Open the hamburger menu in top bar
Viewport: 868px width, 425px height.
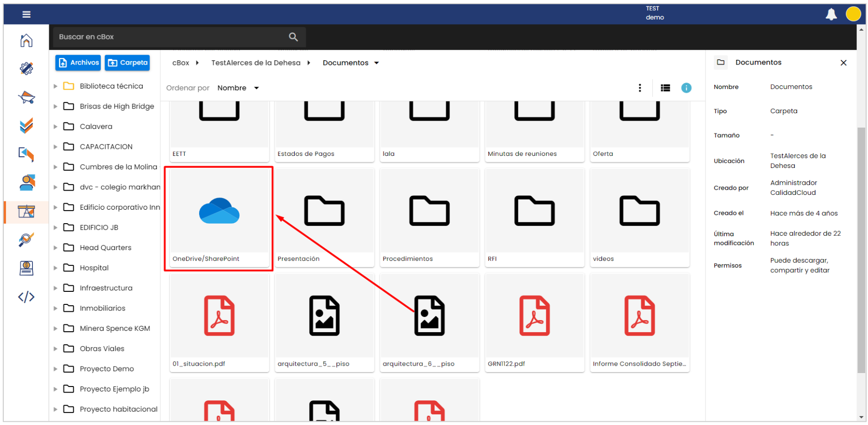coord(26,14)
